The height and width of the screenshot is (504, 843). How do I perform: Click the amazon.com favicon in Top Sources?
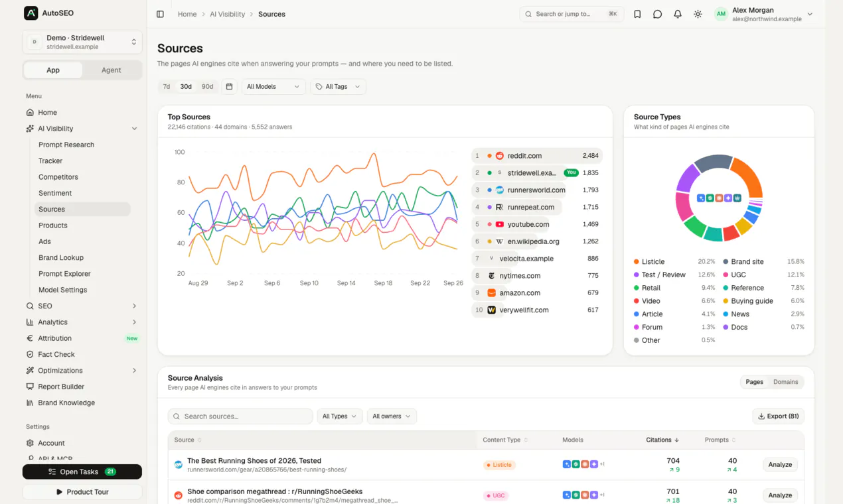tap(492, 293)
